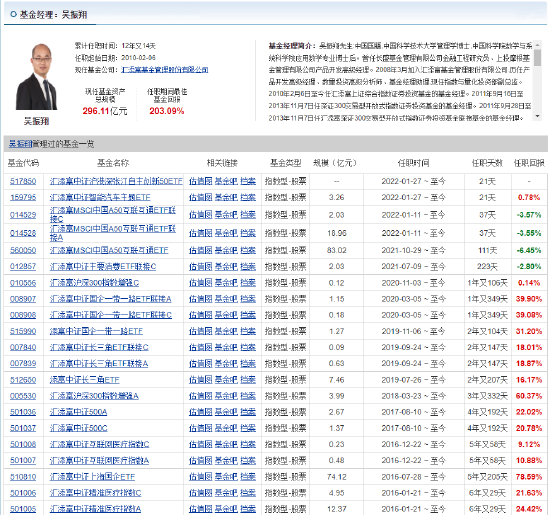Image resolution: width=550 pixels, height=515 pixels.
Task: Open fund code 501036 link
Action: tap(23, 412)
